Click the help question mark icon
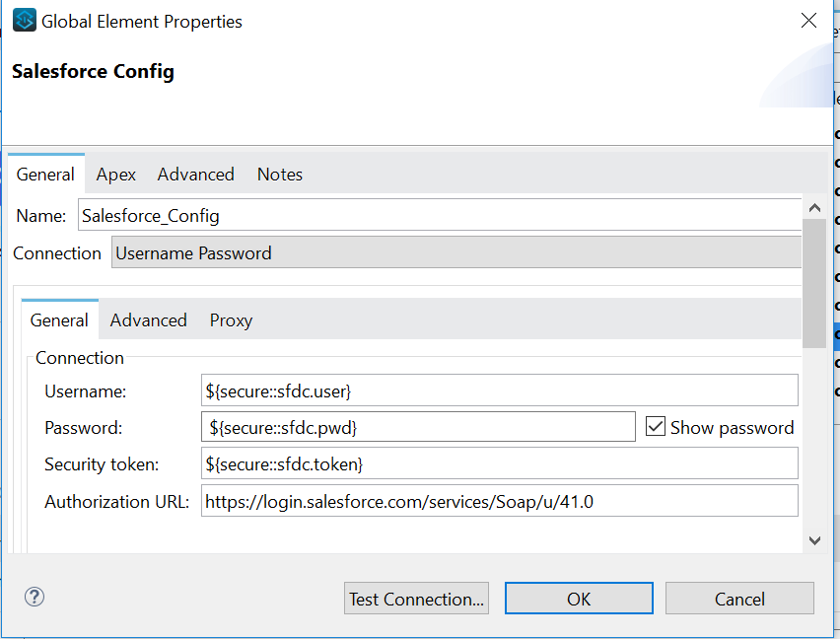The image size is (840, 639). point(34,597)
